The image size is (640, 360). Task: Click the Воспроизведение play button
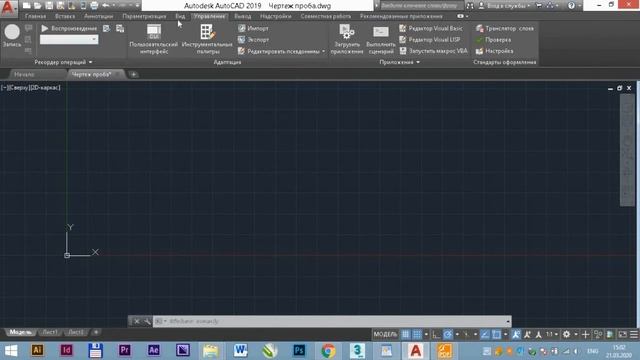pos(69,28)
